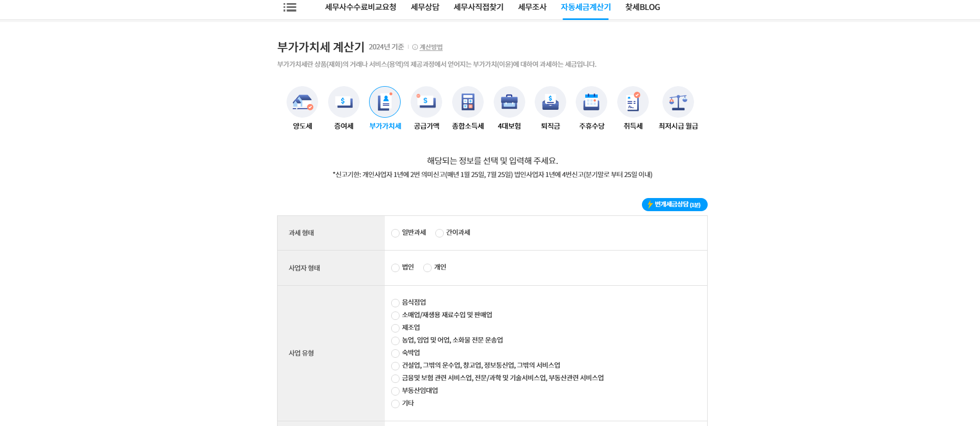The image size is (980, 426).
Task: Pick 금융및 보험 관련 서비스업 radio
Action: [395, 379]
